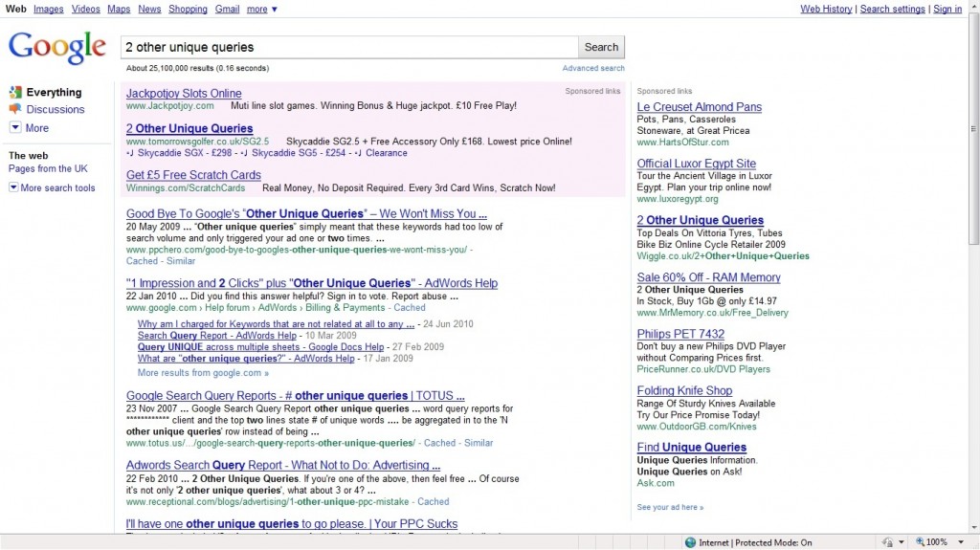The height and width of the screenshot is (550, 980).
Task: Switch to Videos search
Action: click(x=85, y=10)
